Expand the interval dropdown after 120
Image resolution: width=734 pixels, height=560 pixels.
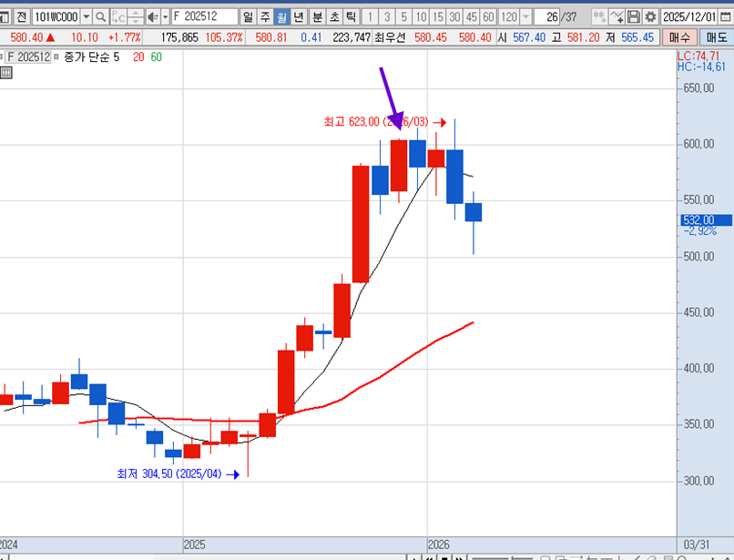click(525, 17)
